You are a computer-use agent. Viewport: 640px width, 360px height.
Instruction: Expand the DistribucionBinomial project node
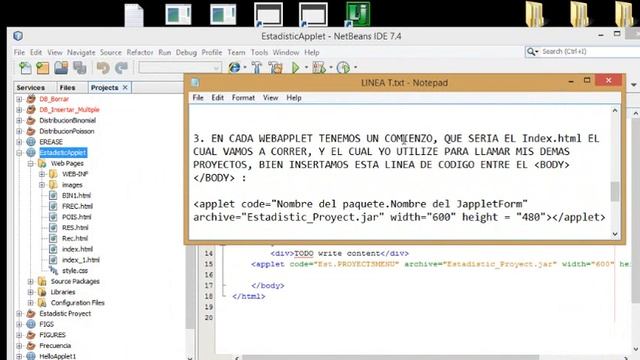pos(19,120)
